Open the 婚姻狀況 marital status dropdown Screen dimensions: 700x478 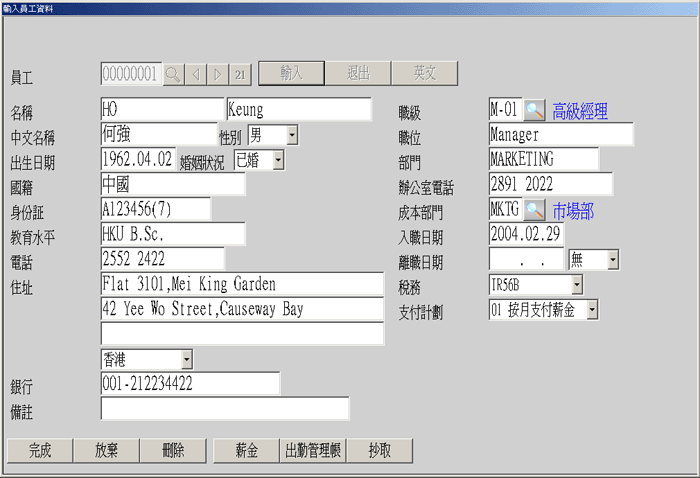coord(278,160)
